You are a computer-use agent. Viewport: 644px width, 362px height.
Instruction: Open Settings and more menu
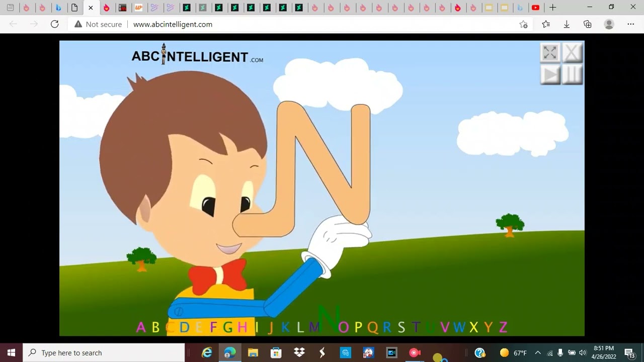tap(630, 24)
